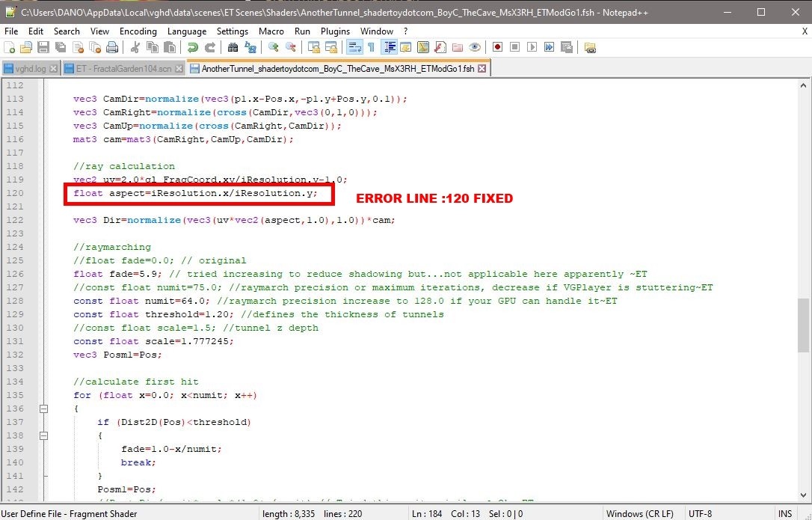The height and width of the screenshot is (520, 812).
Task: Zoom out with the magnifier minus icon
Action: [291, 48]
